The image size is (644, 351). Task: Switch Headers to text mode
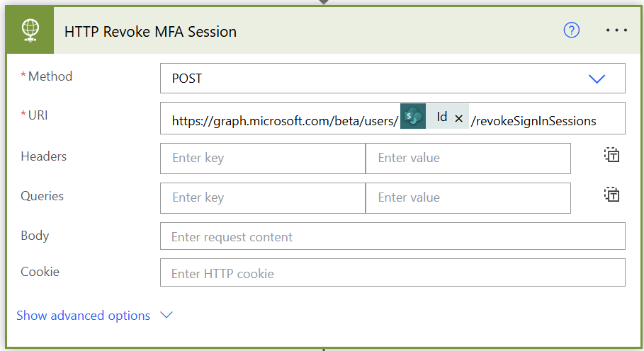pyautogui.click(x=611, y=156)
